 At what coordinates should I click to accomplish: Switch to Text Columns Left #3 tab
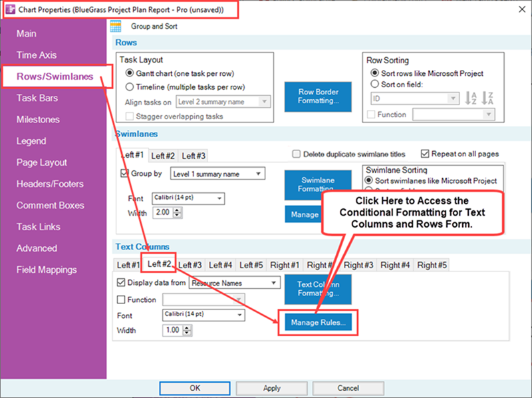[190, 265]
